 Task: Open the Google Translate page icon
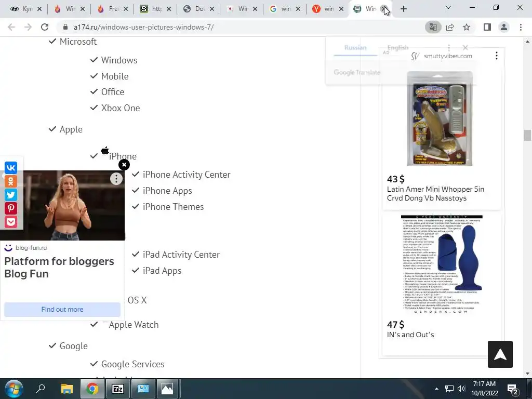pyautogui.click(x=433, y=27)
